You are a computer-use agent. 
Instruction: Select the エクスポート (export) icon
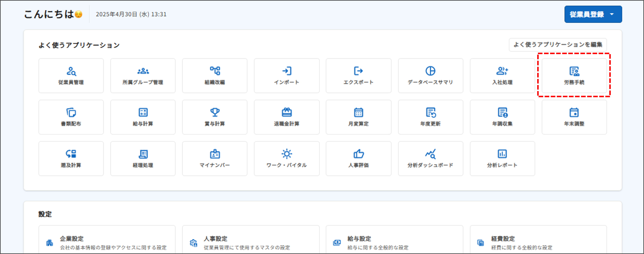358,75
